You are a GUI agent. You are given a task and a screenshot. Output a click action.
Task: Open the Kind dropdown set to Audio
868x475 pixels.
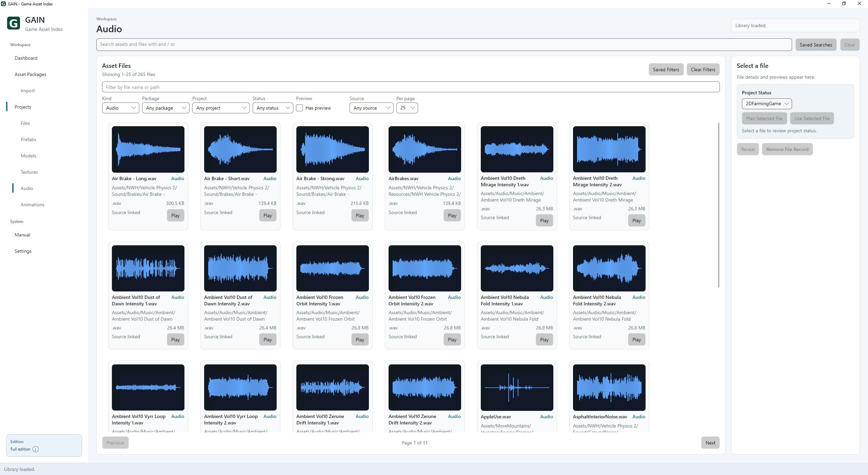click(x=121, y=108)
